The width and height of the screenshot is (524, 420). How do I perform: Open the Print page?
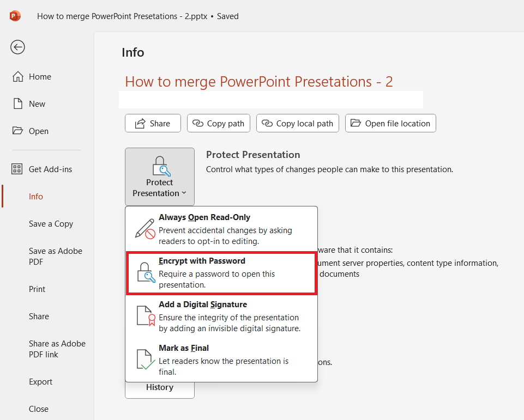37,289
